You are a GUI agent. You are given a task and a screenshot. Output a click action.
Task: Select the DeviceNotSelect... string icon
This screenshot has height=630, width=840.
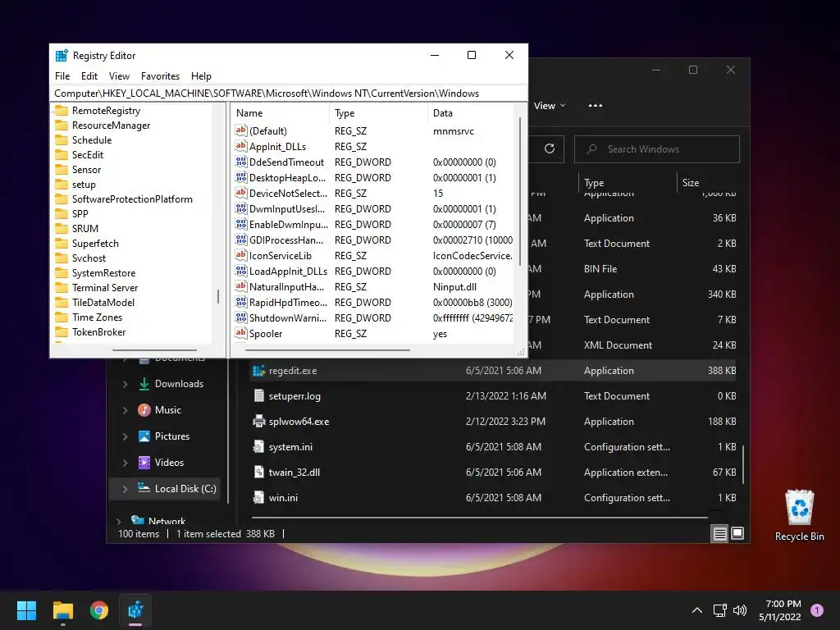click(x=241, y=193)
